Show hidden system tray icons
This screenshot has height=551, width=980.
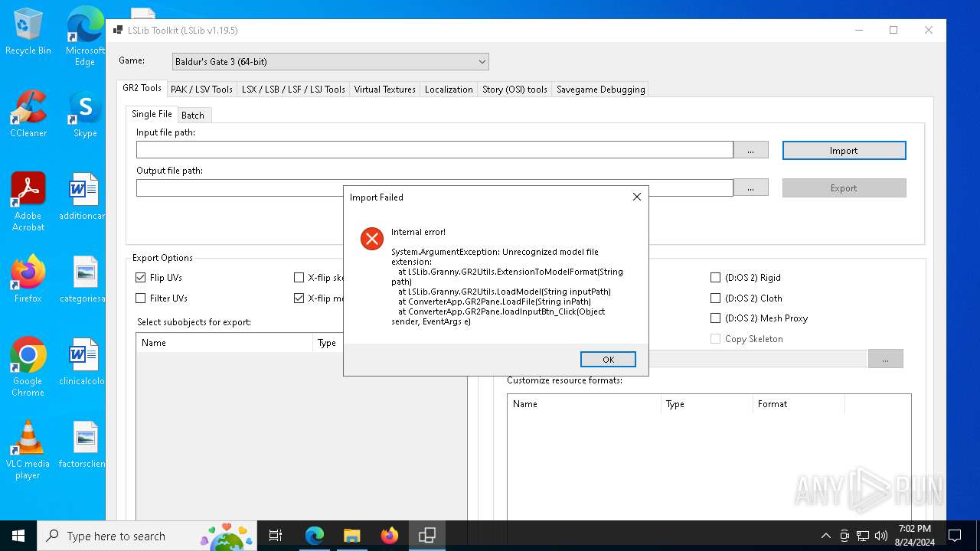click(x=825, y=536)
